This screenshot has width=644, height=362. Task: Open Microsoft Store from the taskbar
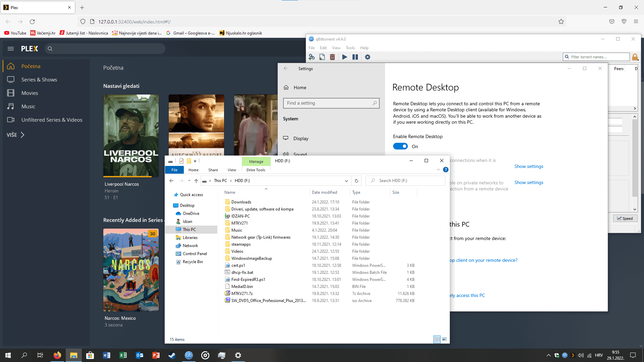90,355
